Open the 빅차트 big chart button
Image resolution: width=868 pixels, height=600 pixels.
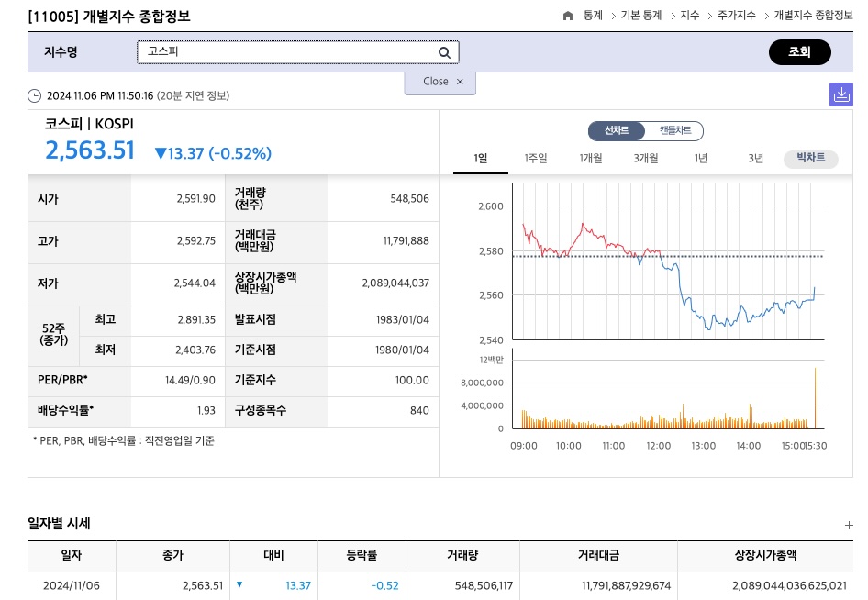[x=810, y=159]
